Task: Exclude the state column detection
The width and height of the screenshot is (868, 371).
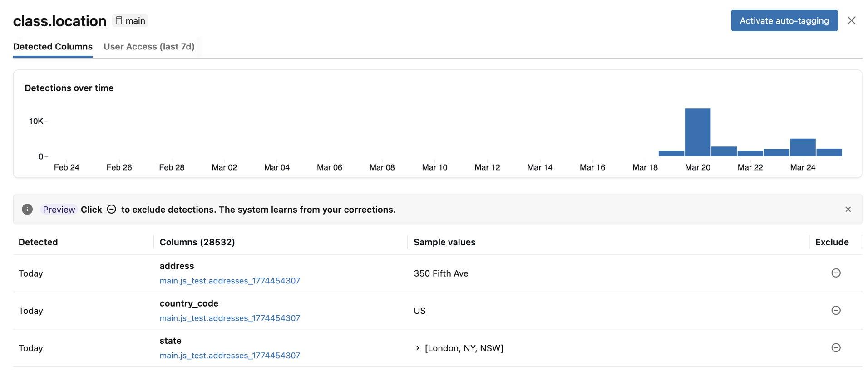Action: click(835, 348)
